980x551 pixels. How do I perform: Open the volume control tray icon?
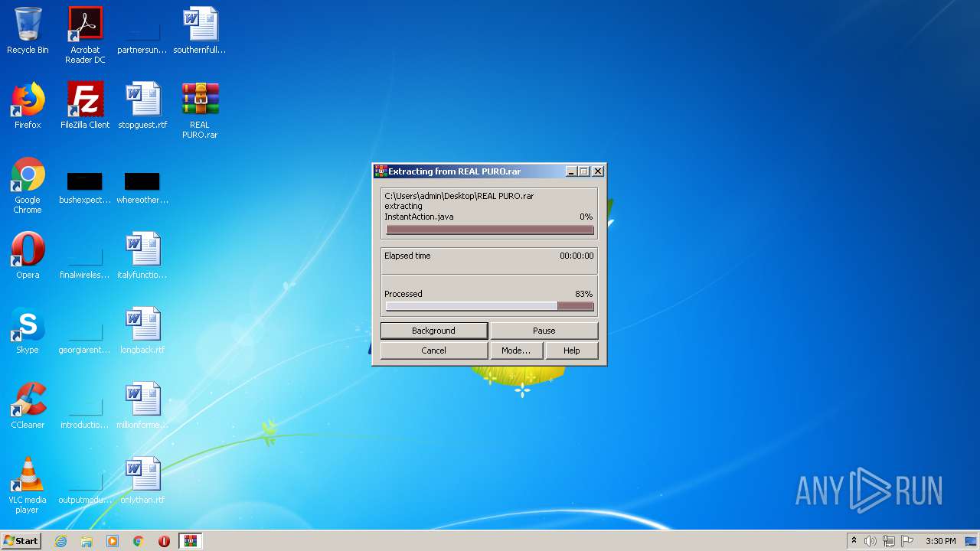click(871, 541)
